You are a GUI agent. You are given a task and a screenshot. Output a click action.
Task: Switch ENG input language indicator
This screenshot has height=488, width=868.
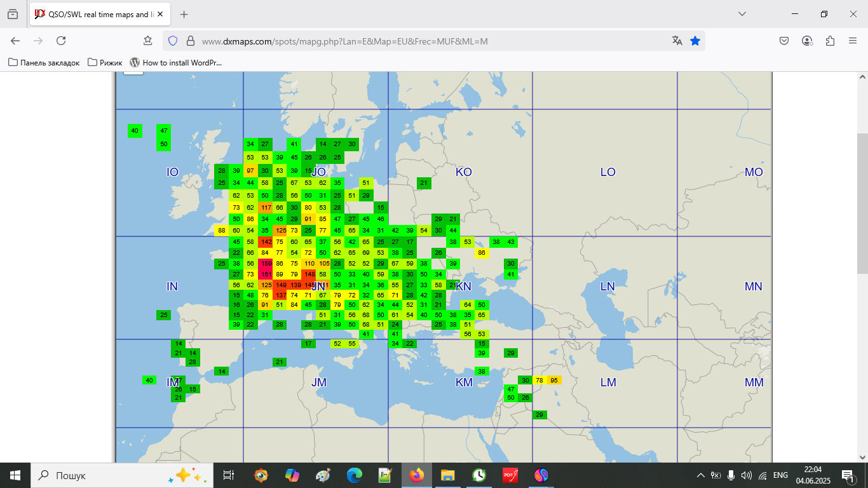[780, 475]
